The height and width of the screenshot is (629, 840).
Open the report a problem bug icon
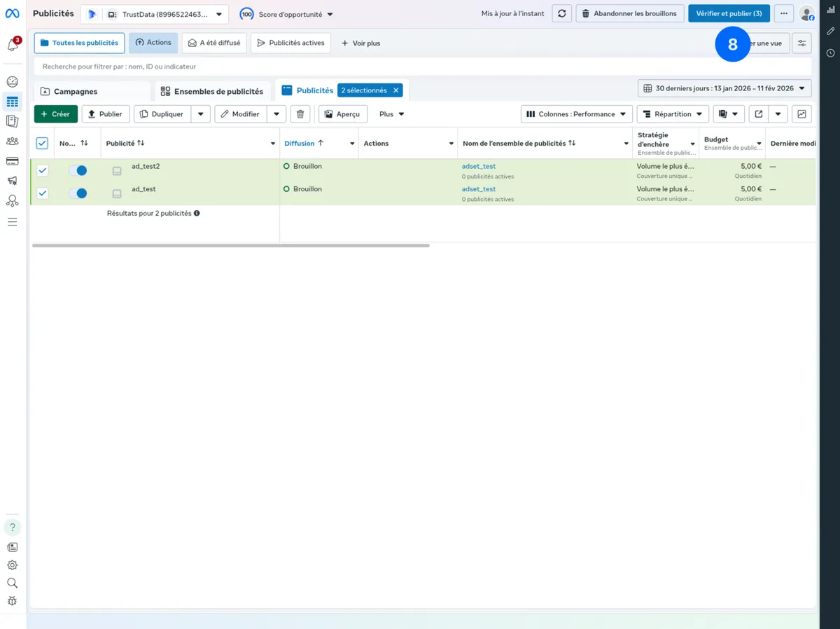click(13, 601)
